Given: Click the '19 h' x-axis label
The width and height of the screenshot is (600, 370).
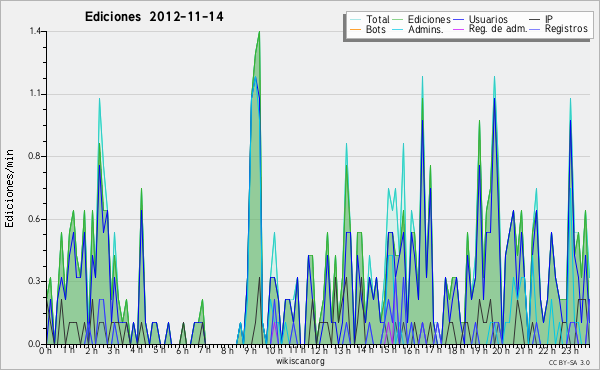Looking at the screenshot, I should pos(479,351).
